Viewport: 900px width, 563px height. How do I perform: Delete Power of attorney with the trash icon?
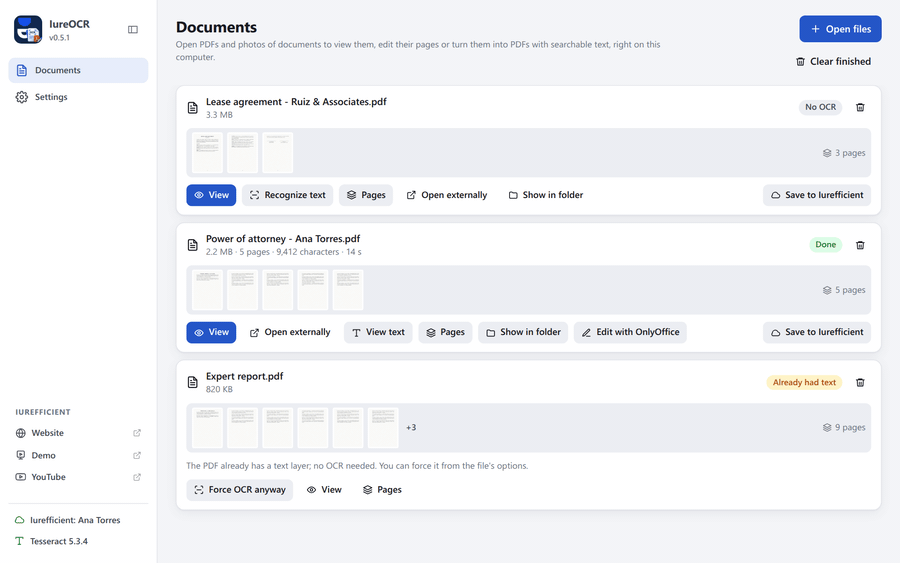[860, 245]
